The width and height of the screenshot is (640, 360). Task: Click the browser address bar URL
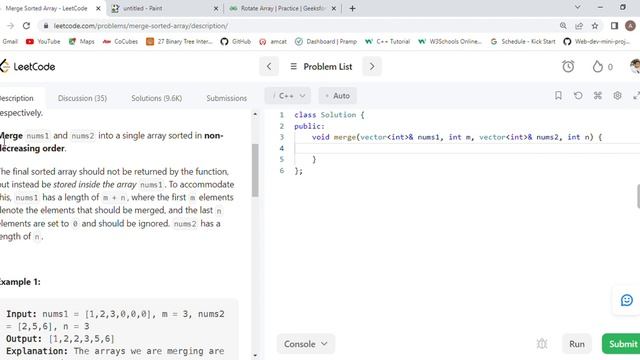click(x=141, y=26)
